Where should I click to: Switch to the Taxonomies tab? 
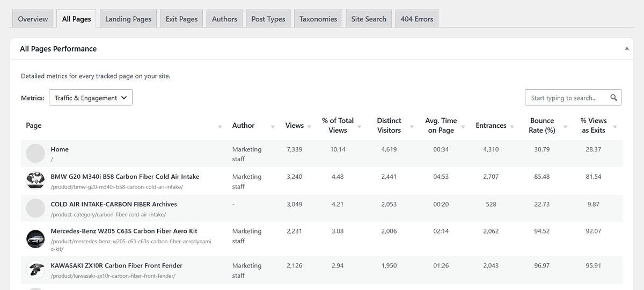coord(318,19)
